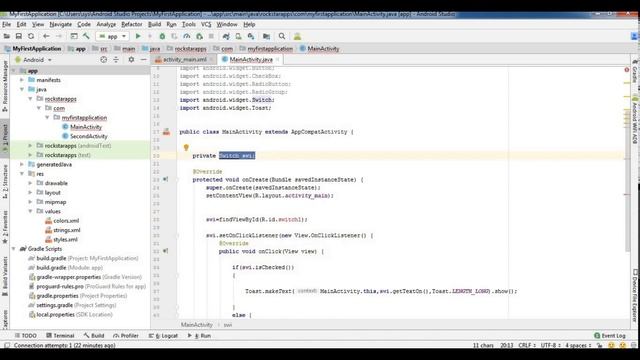
Task: Open the Android project view dropdown
Action: pyautogui.click(x=33, y=60)
